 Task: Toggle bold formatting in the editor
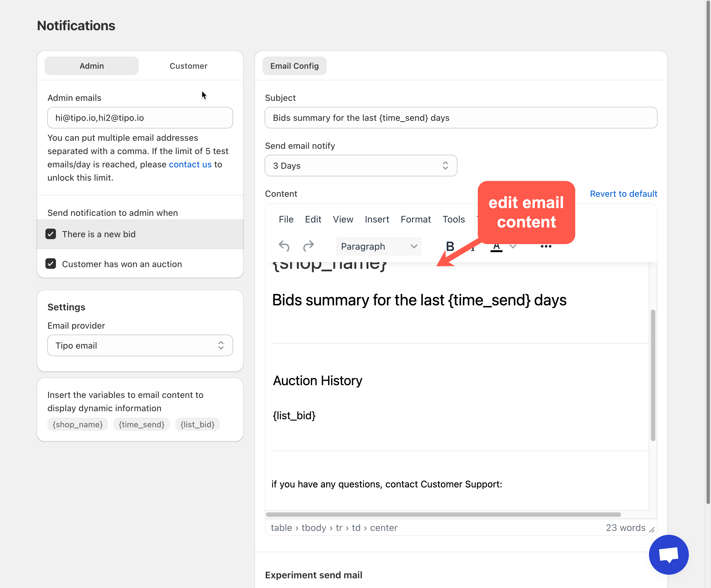coord(450,246)
